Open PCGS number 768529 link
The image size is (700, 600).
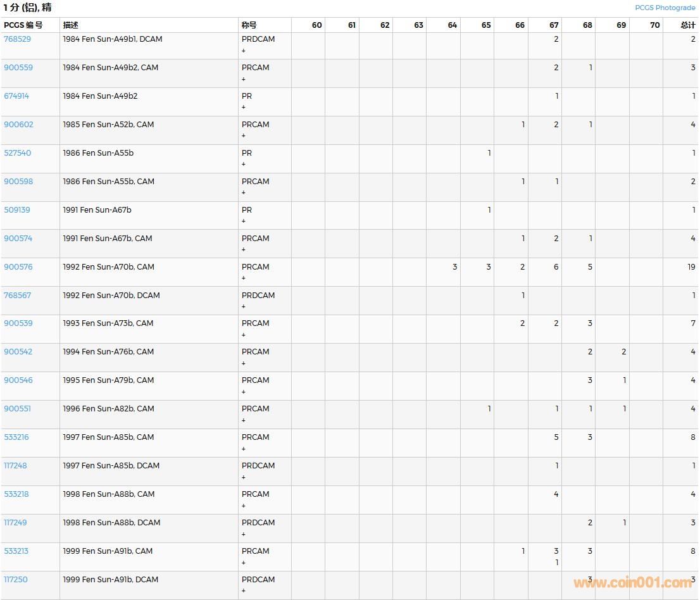coord(17,39)
